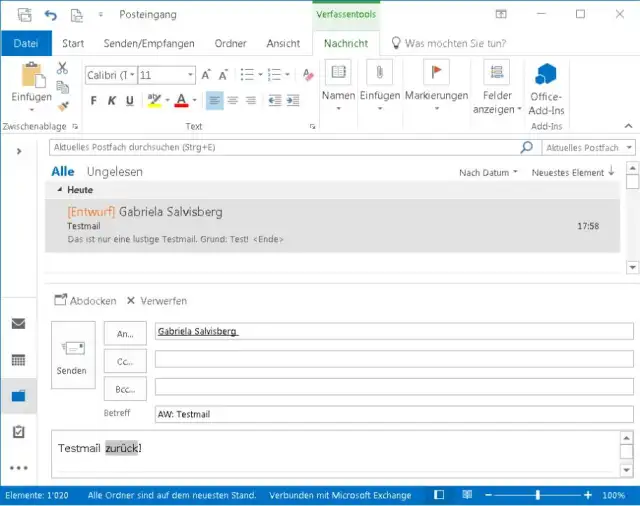Open the Datei tab
This screenshot has height=506, width=640.
pyautogui.click(x=26, y=44)
